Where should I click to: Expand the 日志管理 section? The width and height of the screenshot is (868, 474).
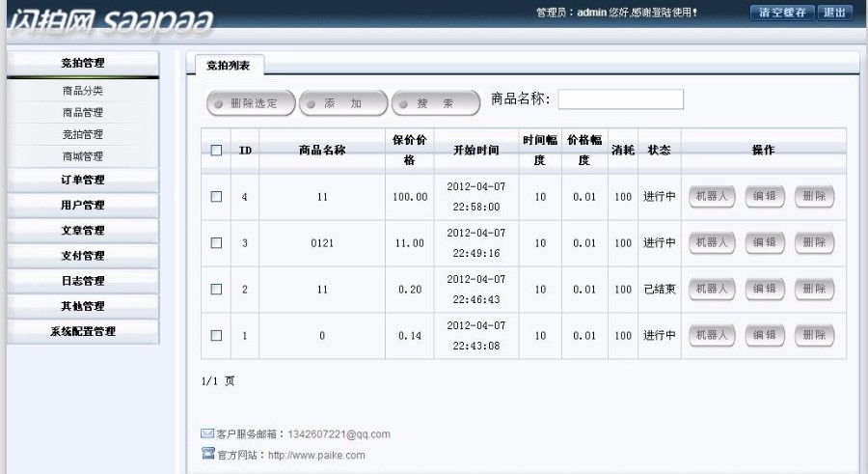coord(83,281)
